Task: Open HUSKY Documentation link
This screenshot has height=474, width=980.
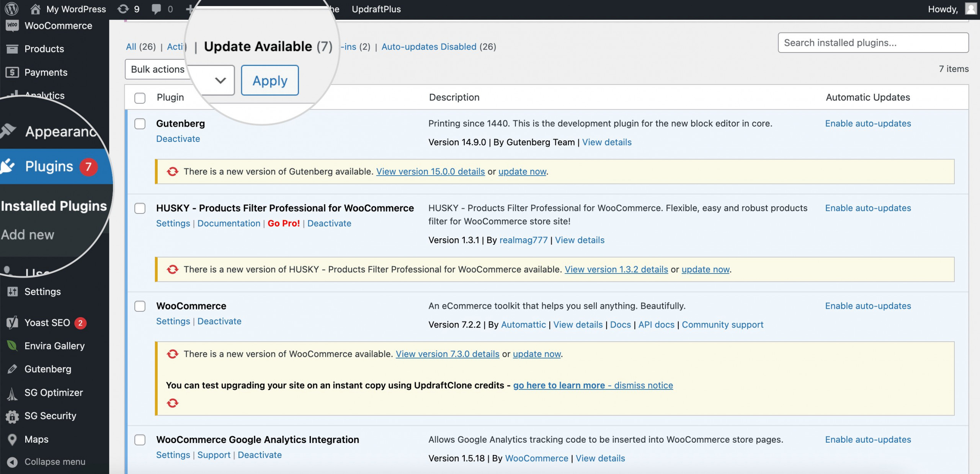Action: tap(229, 223)
